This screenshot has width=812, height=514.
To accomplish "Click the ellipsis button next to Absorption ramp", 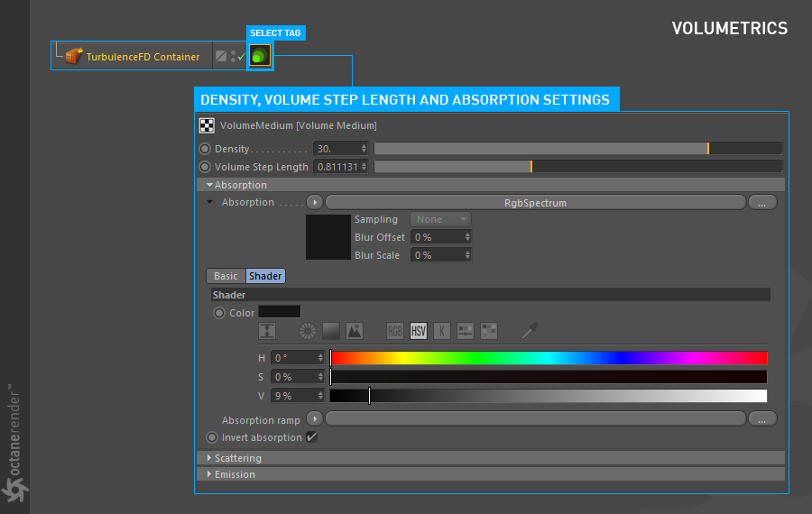I will [762, 418].
